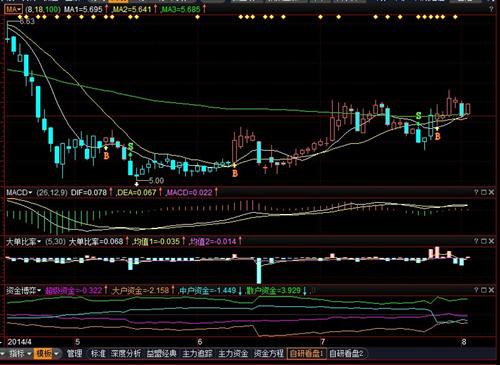The image size is (500, 365).
Task: Click the DIF=0.078 reading
Action: pos(89,192)
